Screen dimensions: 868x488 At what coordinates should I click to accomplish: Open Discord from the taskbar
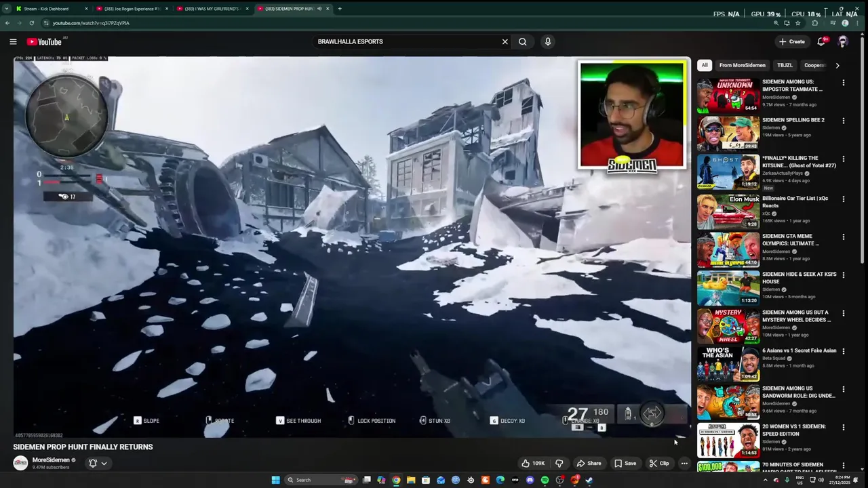pyautogui.click(x=530, y=480)
